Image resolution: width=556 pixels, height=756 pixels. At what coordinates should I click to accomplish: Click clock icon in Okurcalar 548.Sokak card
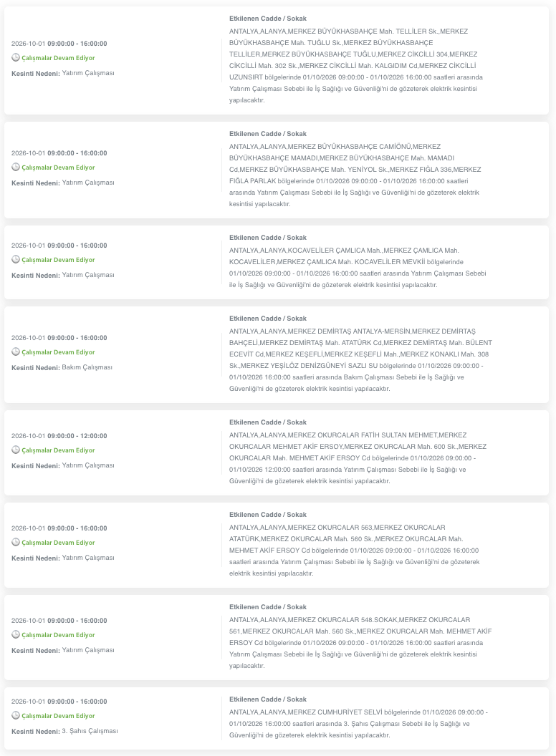16,634
